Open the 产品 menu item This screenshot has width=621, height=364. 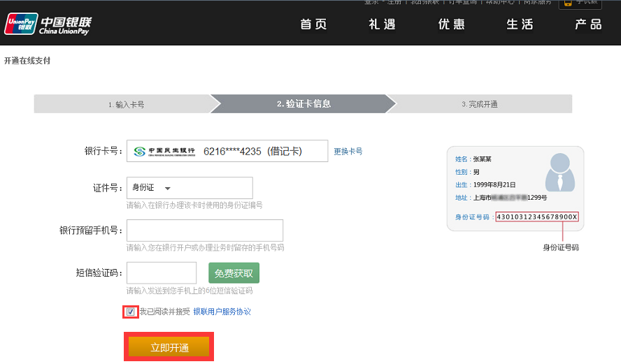click(588, 24)
